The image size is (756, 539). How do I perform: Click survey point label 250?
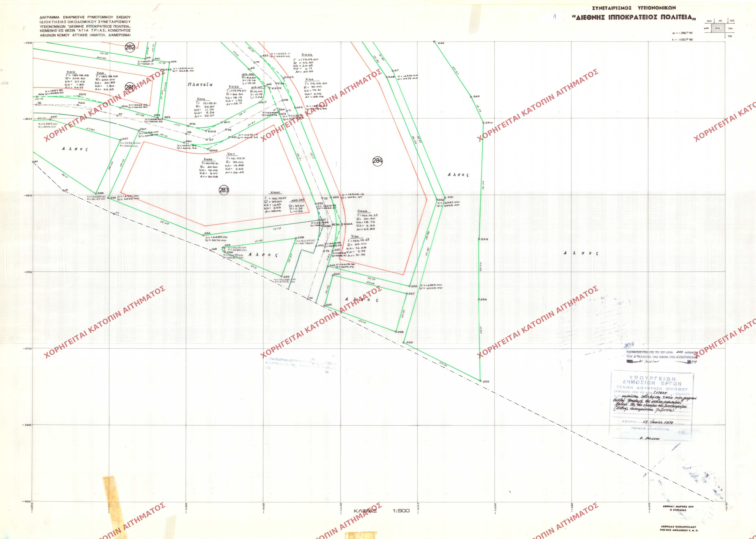[489, 123]
